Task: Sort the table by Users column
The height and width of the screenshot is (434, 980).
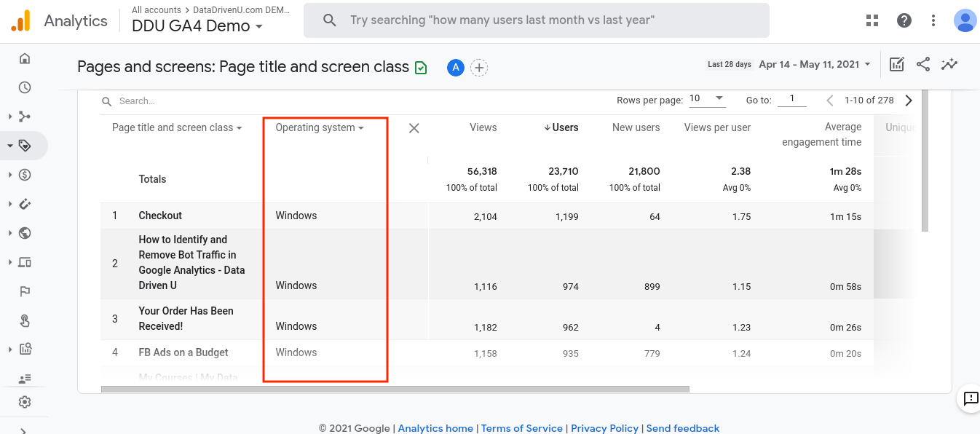Action: click(x=561, y=127)
